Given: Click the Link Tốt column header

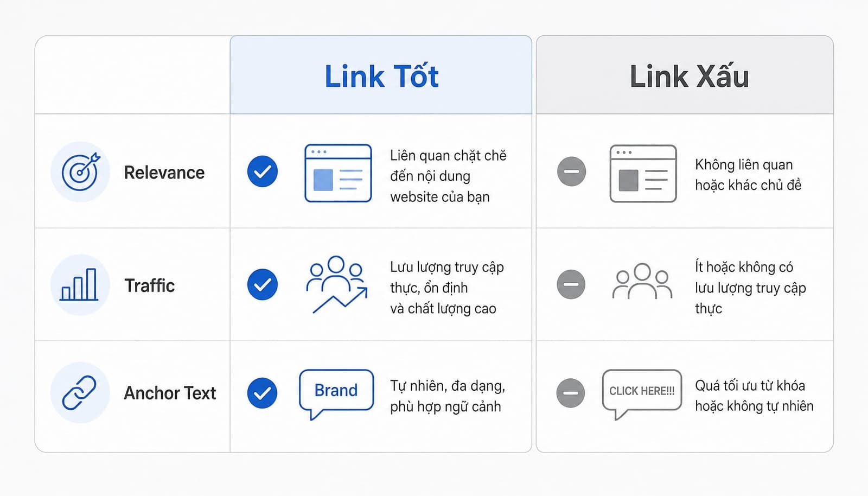Looking at the screenshot, I should coord(381,75).
